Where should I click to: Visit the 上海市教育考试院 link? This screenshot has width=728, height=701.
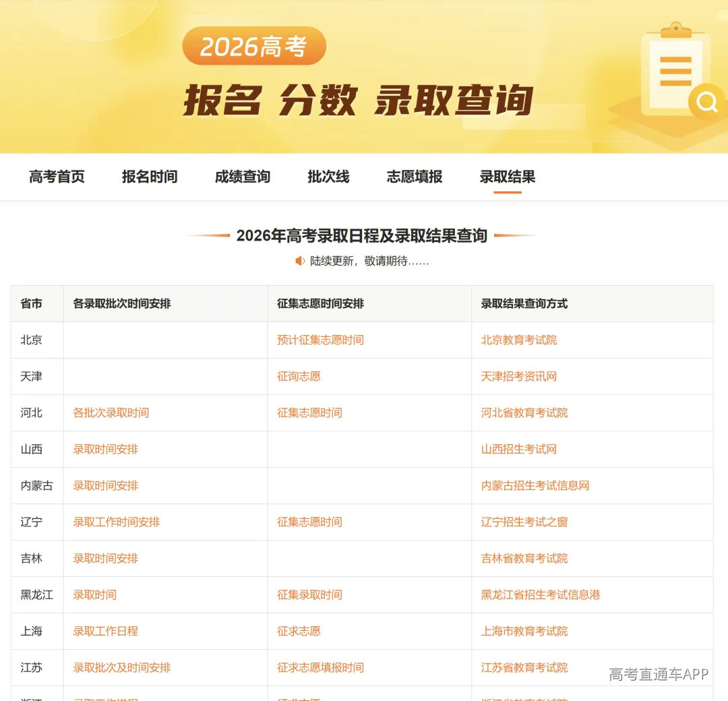click(x=524, y=632)
